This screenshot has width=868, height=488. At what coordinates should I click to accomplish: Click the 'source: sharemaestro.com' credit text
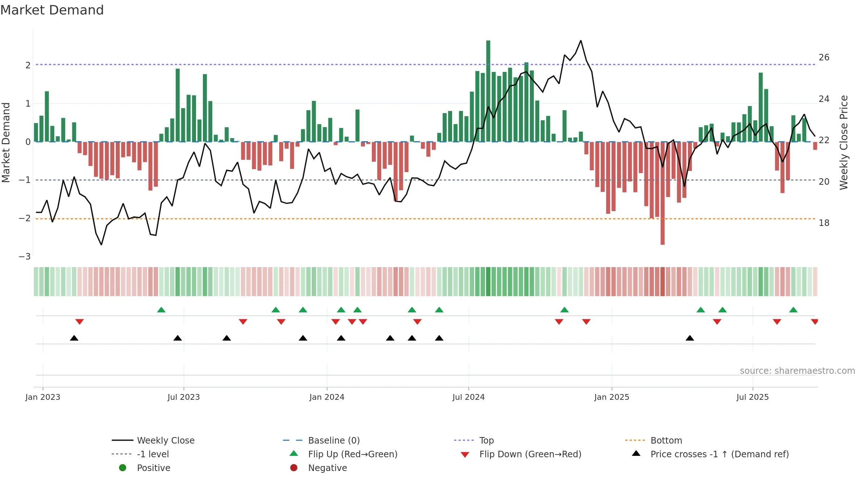[x=797, y=371]
